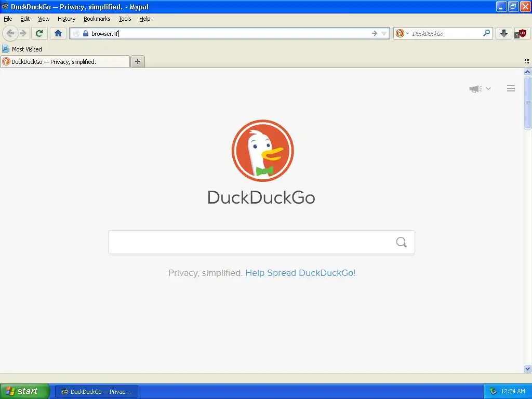Click the Mypal raccoon title bar icon
The width and height of the screenshot is (532, 399).
(5, 6)
